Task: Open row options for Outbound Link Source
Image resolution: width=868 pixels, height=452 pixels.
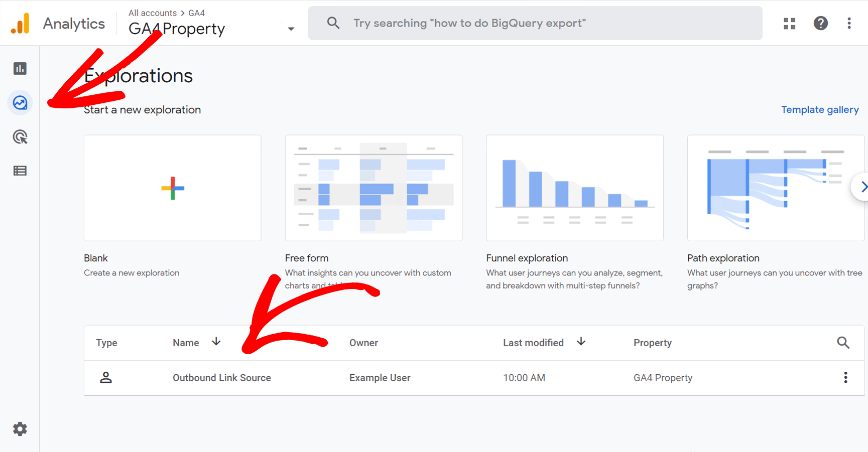Action: tap(845, 378)
